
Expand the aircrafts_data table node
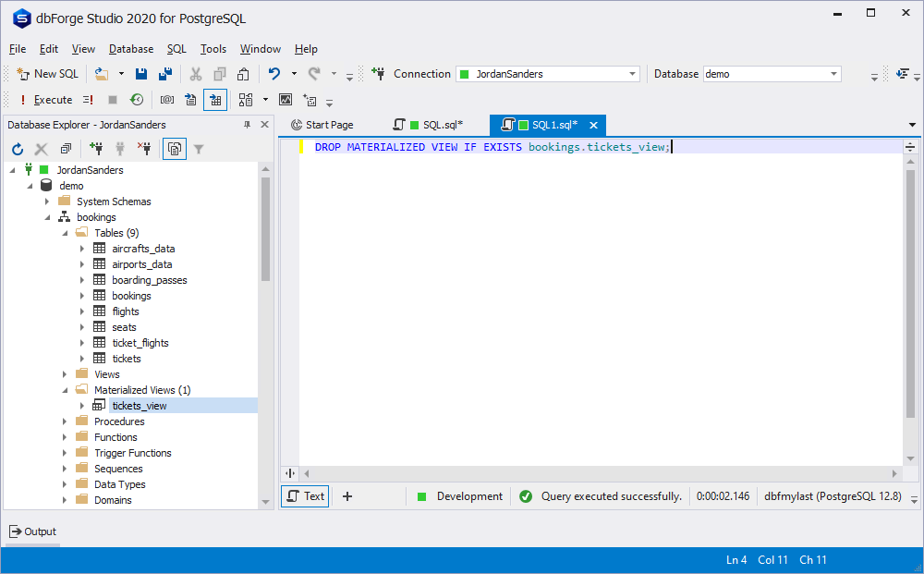(x=82, y=249)
